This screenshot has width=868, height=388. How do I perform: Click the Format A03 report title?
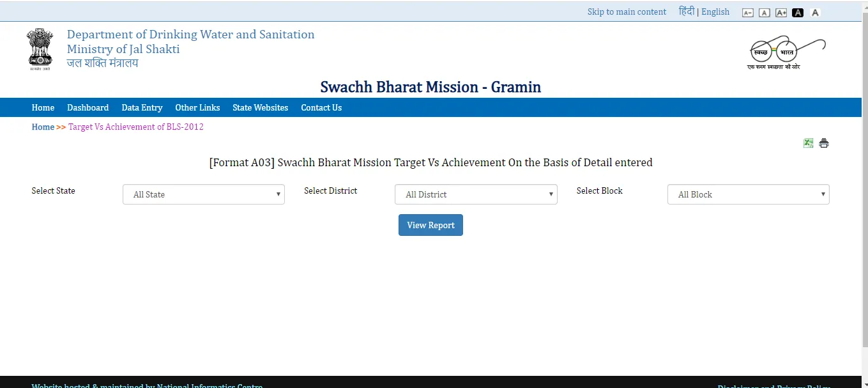point(430,162)
